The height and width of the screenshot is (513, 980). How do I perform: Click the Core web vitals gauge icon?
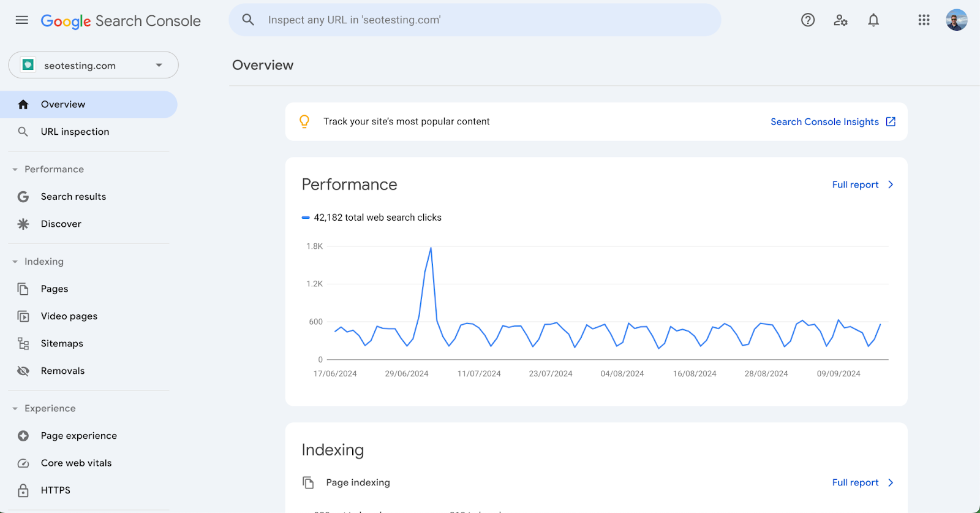pos(23,463)
